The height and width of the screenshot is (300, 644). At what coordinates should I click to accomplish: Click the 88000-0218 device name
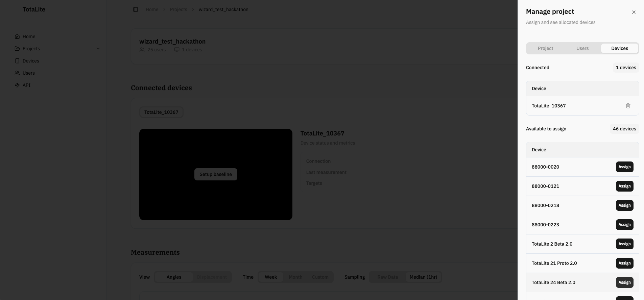(545, 205)
